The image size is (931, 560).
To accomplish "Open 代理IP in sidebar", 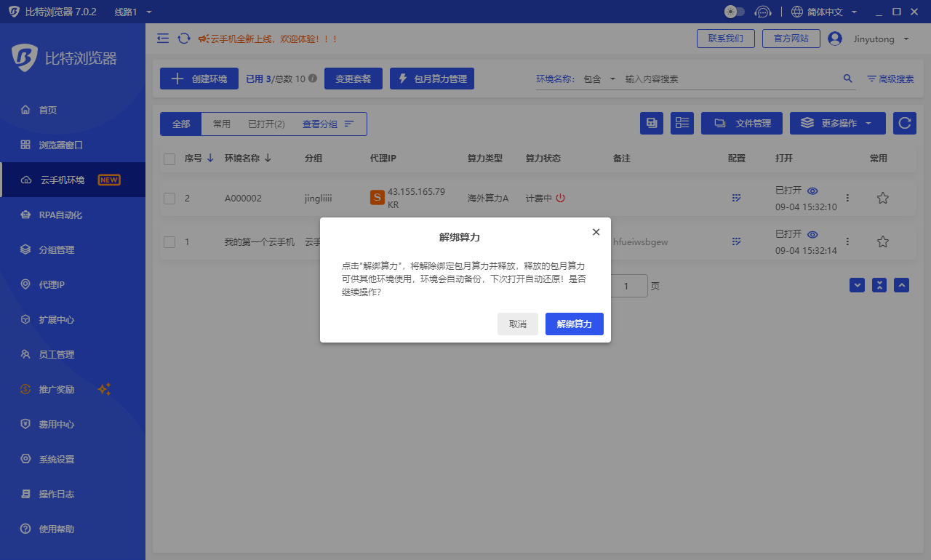I will pos(73,284).
